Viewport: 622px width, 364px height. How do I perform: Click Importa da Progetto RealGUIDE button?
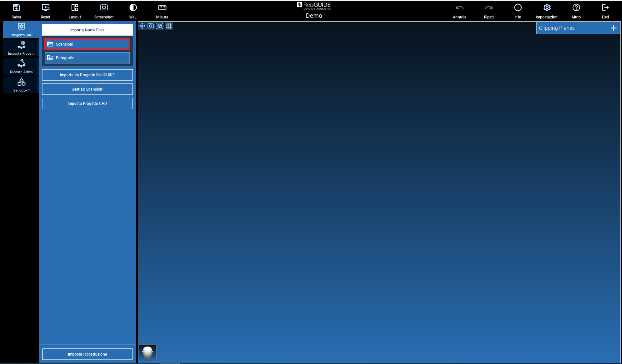click(x=87, y=75)
